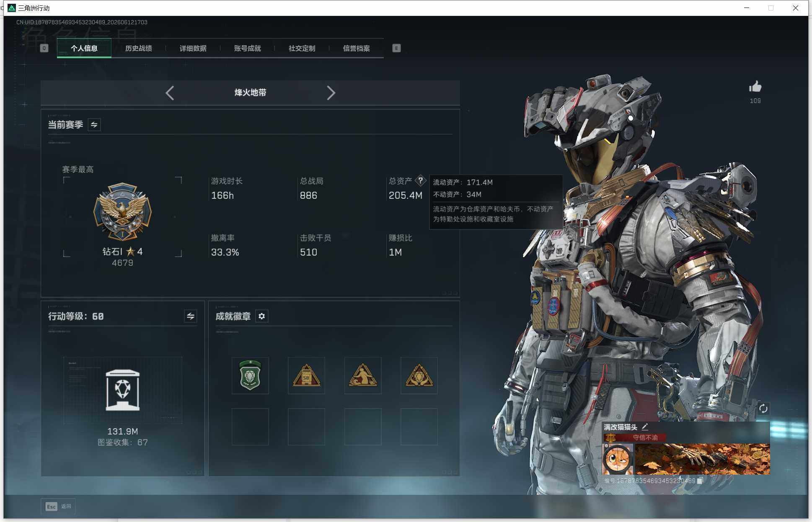Close the 三角洲行动 window
The width and height of the screenshot is (812, 522).
(795, 8)
